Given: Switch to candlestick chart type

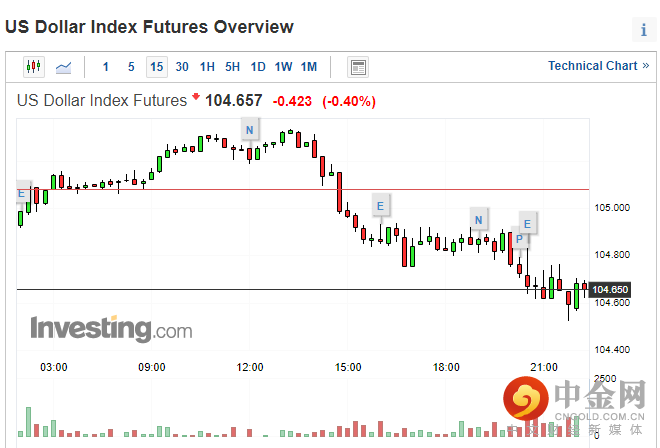Looking at the screenshot, I should coord(34,67).
